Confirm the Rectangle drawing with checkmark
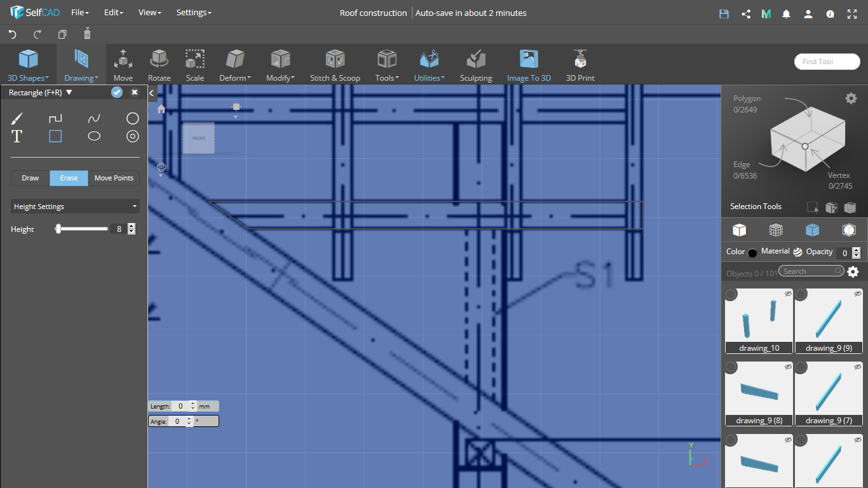The image size is (868, 488). (117, 92)
